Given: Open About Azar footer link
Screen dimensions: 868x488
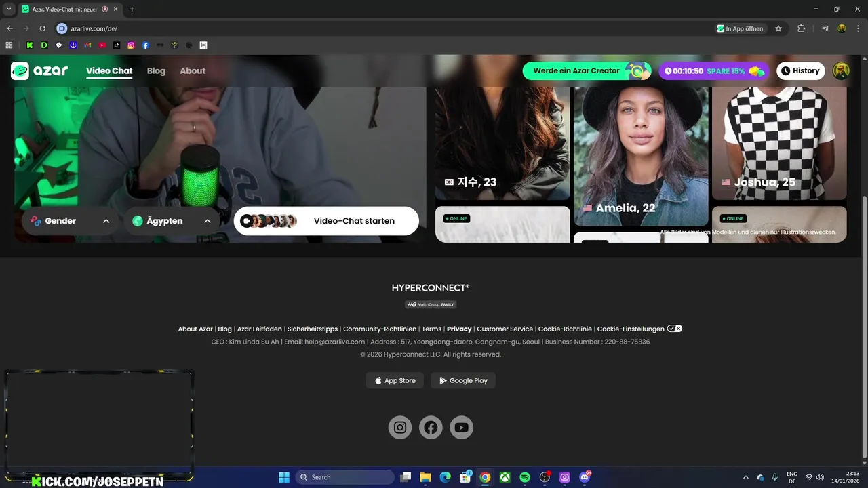Looking at the screenshot, I should (x=195, y=329).
